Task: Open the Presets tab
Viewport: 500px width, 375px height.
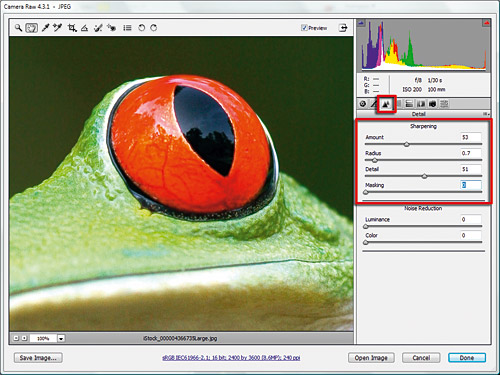Action: [x=444, y=104]
